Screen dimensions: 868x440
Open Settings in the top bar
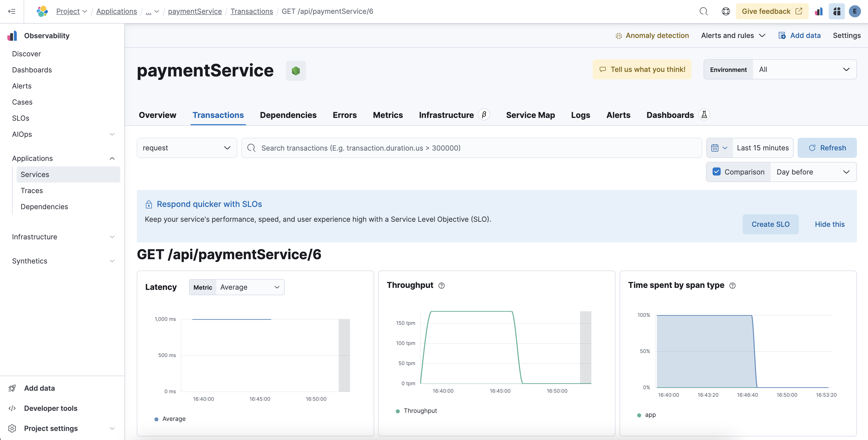coord(846,35)
